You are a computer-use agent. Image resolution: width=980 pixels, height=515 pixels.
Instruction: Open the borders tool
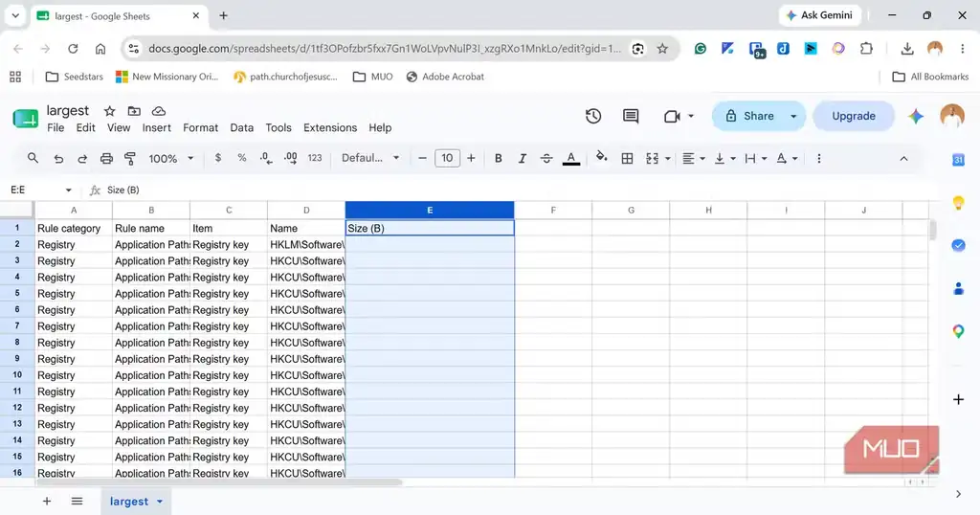(627, 159)
